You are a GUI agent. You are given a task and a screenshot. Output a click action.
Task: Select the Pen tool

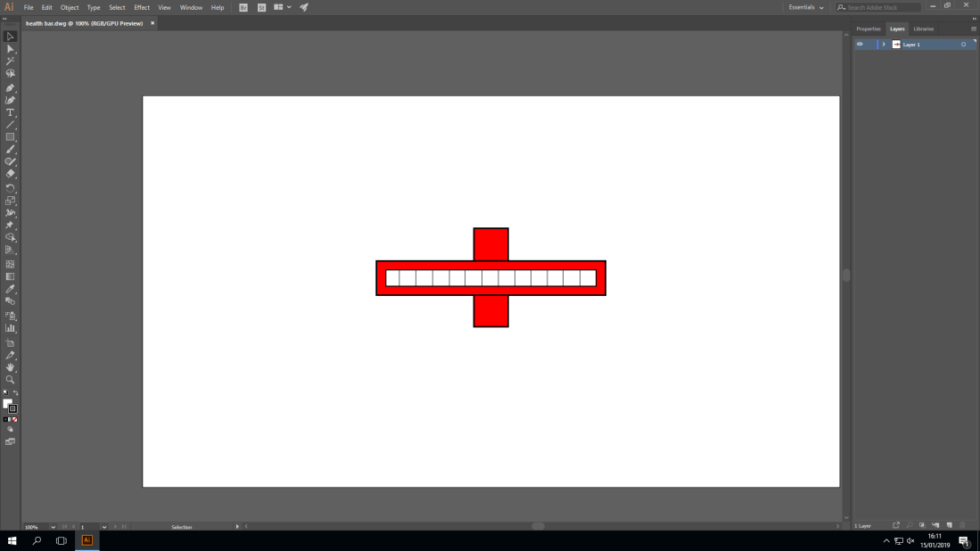[x=11, y=86]
